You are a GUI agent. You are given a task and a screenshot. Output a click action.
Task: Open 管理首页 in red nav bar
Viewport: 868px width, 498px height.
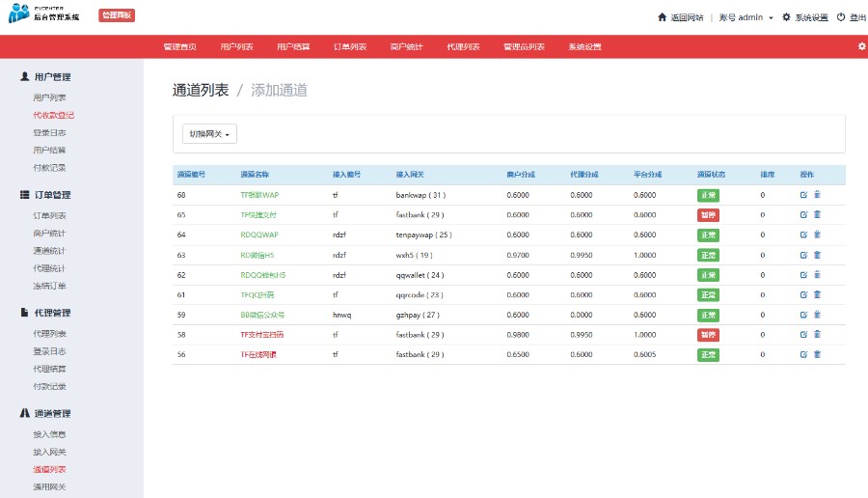(x=180, y=46)
